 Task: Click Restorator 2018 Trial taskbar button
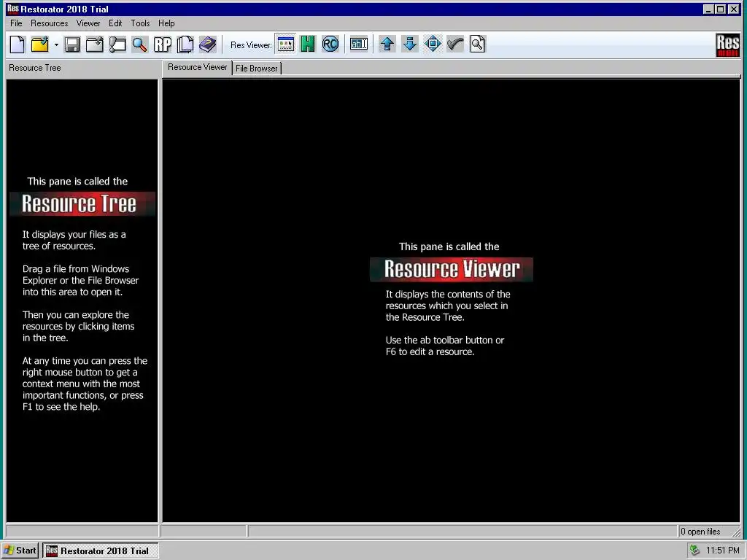[101, 551]
